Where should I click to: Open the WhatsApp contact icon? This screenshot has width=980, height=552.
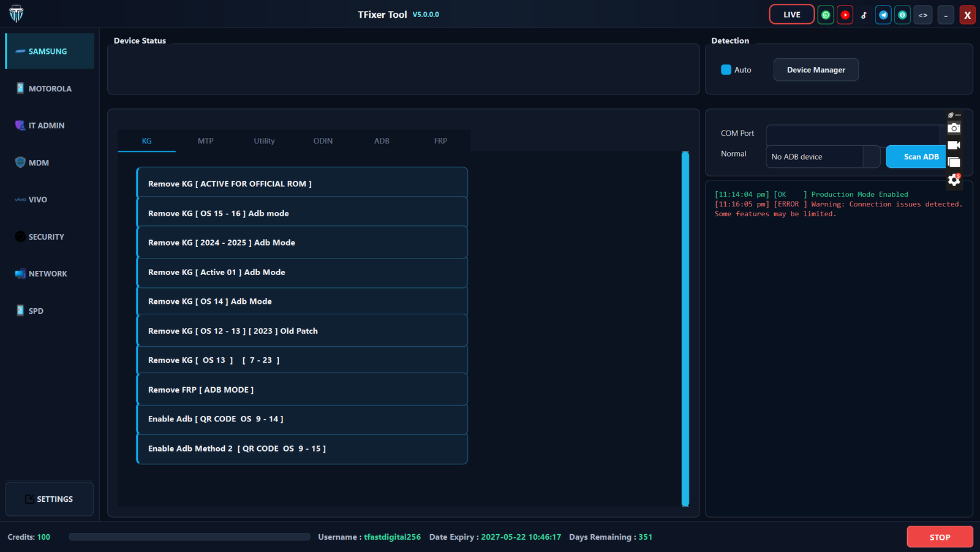coord(826,15)
